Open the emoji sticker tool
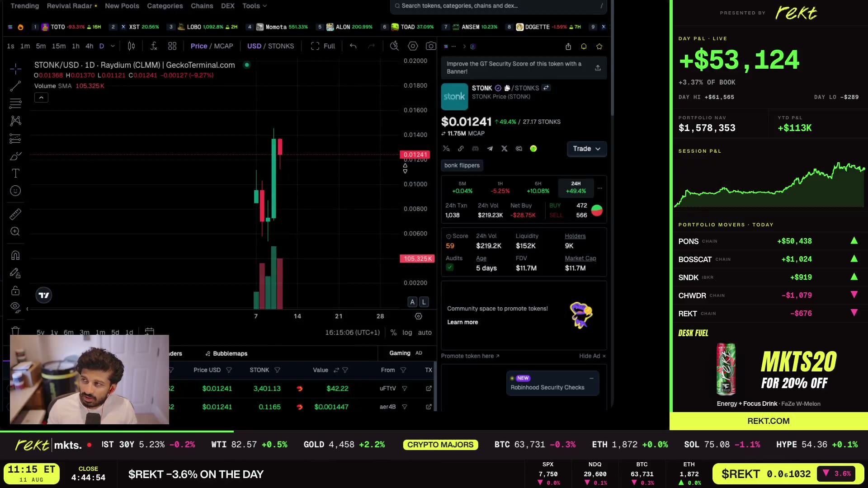 [x=15, y=191]
